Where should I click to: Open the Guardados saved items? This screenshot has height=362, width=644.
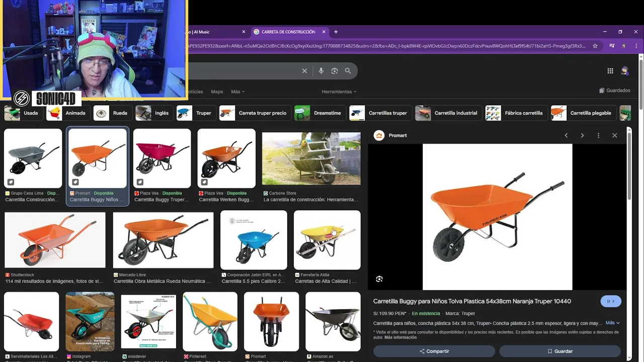(x=614, y=90)
